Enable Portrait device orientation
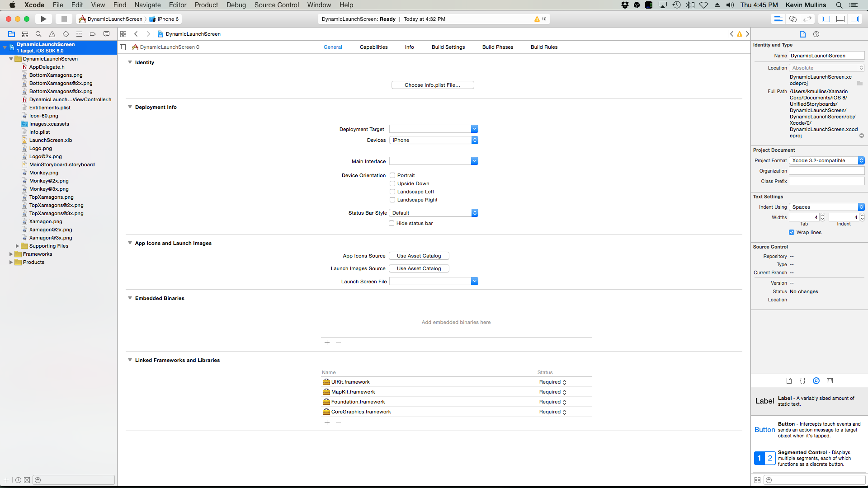 click(392, 175)
